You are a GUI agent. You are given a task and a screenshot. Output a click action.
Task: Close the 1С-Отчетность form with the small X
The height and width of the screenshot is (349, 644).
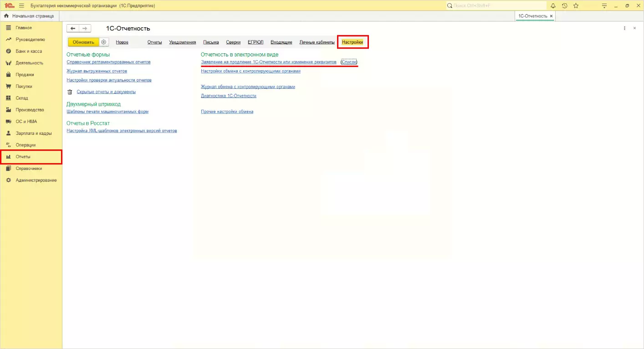635,28
